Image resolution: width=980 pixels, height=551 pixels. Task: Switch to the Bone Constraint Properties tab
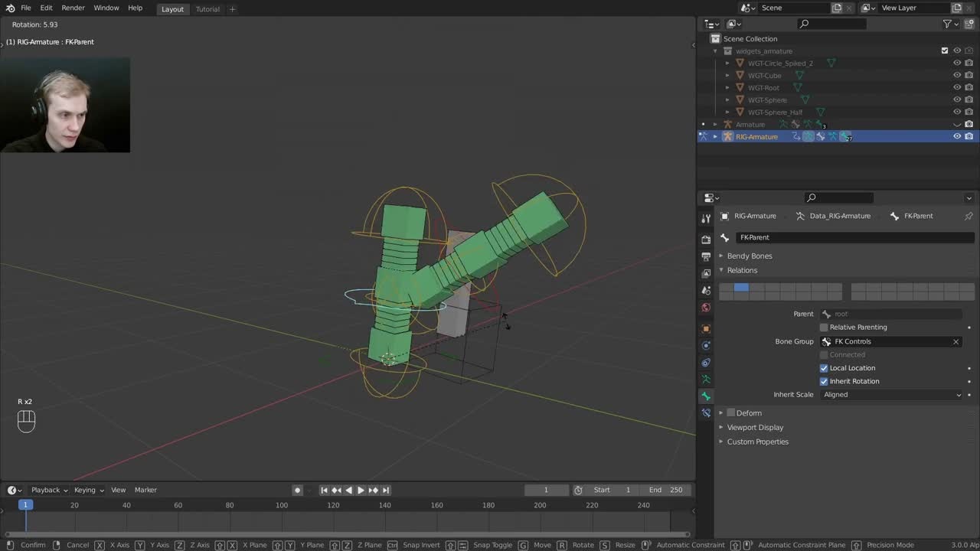click(706, 412)
